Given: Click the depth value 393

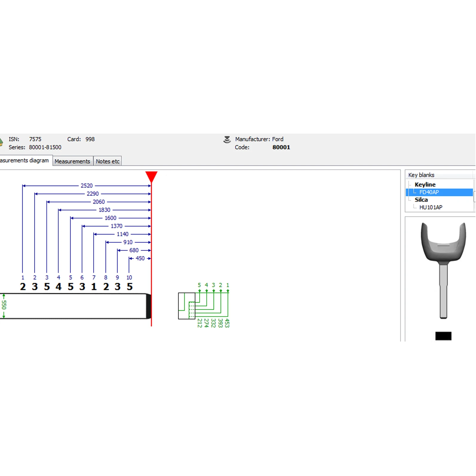Looking at the screenshot, I should click(x=220, y=323).
